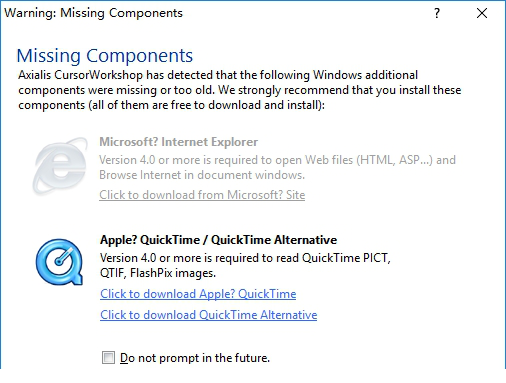
Task: Click the Version 4.0 Web files description line
Action: (277, 160)
